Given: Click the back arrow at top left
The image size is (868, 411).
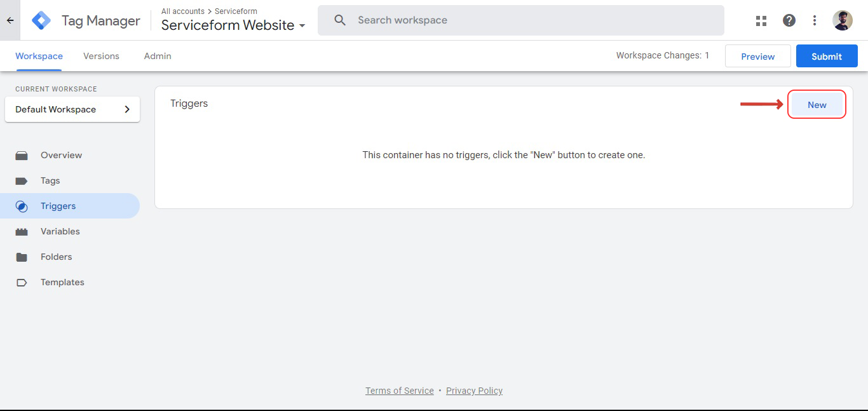Looking at the screenshot, I should [x=9, y=20].
